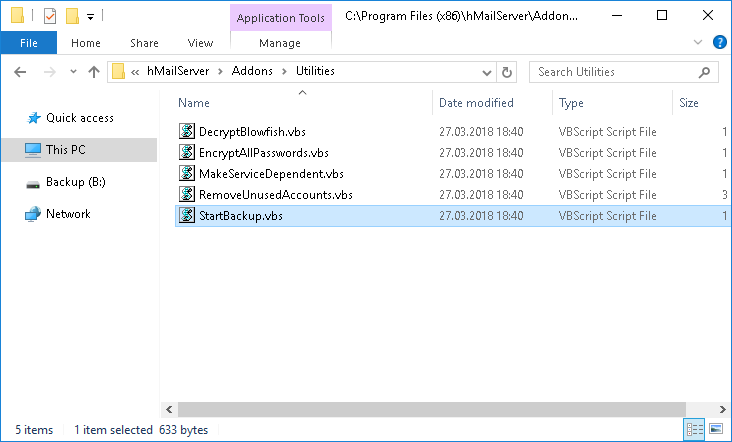
Task: Open the address bar history dropdown
Action: (x=486, y=72)
